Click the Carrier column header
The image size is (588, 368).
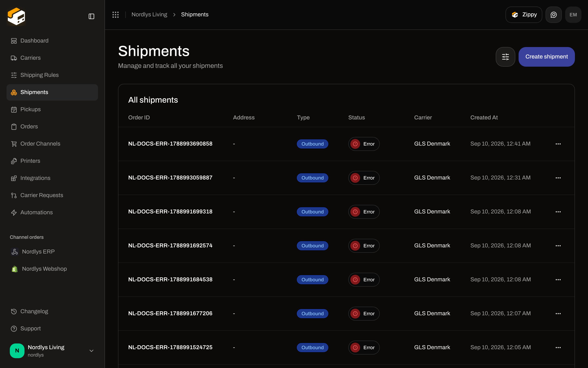coord(423,118)
